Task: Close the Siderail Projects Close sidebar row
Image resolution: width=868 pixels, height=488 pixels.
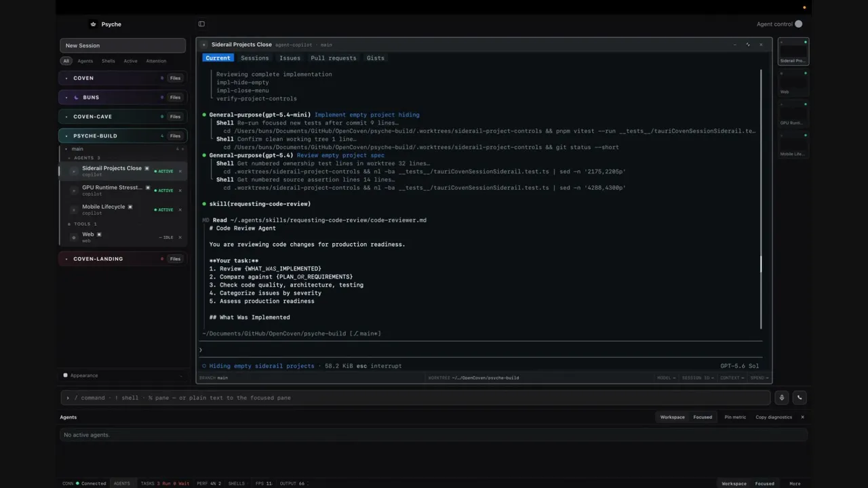Action: point(180,171)
